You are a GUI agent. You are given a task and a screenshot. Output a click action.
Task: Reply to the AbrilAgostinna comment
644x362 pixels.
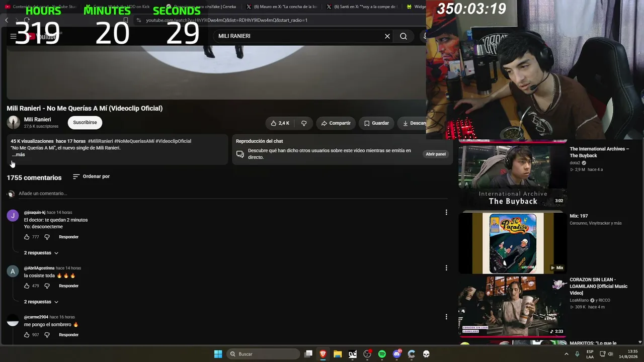[x=68, y=286]
